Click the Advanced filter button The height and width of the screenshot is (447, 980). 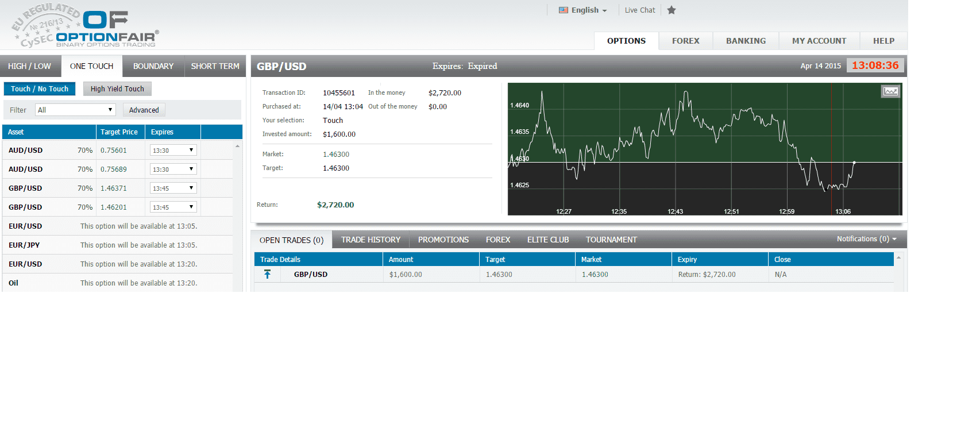click(144, 110)
